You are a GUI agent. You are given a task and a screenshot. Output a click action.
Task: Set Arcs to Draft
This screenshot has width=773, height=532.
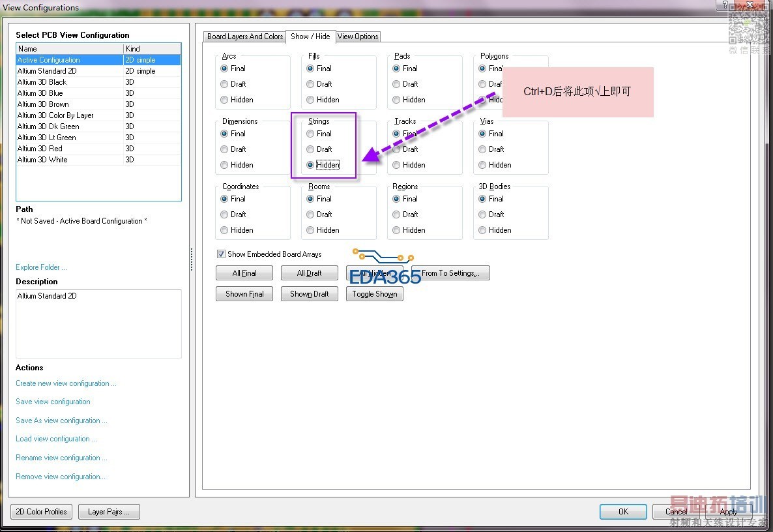click(224, 84)
